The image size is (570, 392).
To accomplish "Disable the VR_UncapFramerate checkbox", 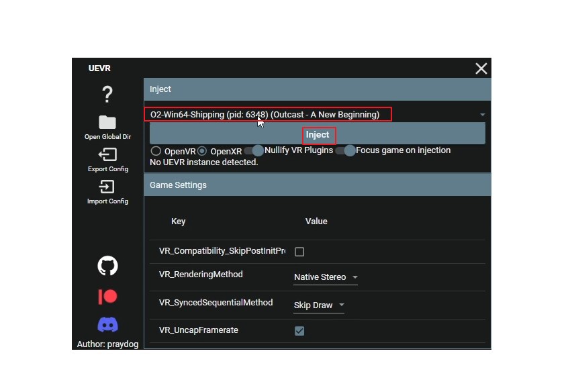I will [x=299, y=330].
